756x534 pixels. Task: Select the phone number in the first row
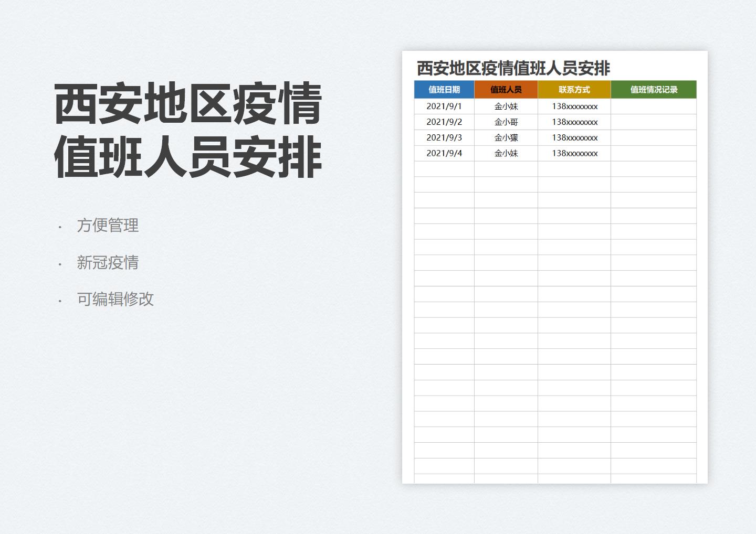[x=574, y=106]
